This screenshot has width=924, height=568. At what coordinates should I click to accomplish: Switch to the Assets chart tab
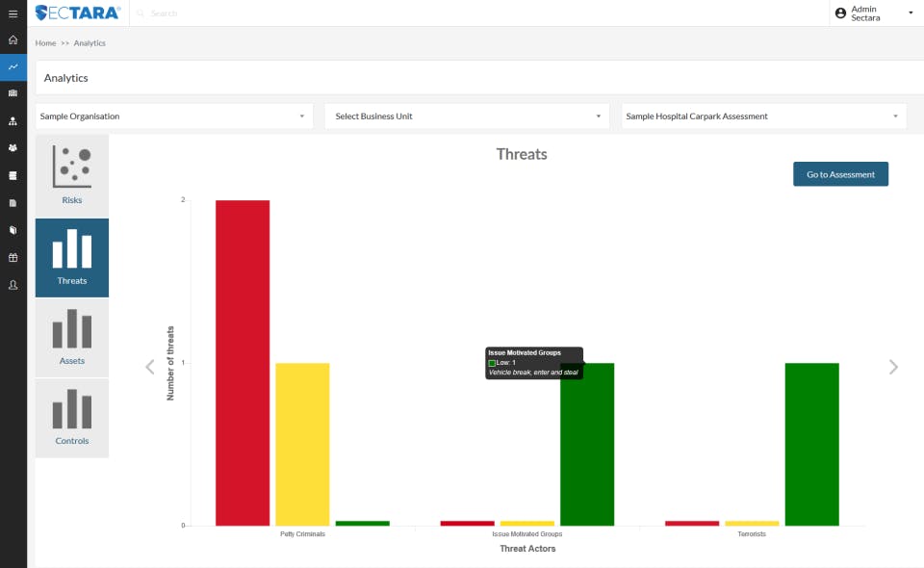[72, 338]
